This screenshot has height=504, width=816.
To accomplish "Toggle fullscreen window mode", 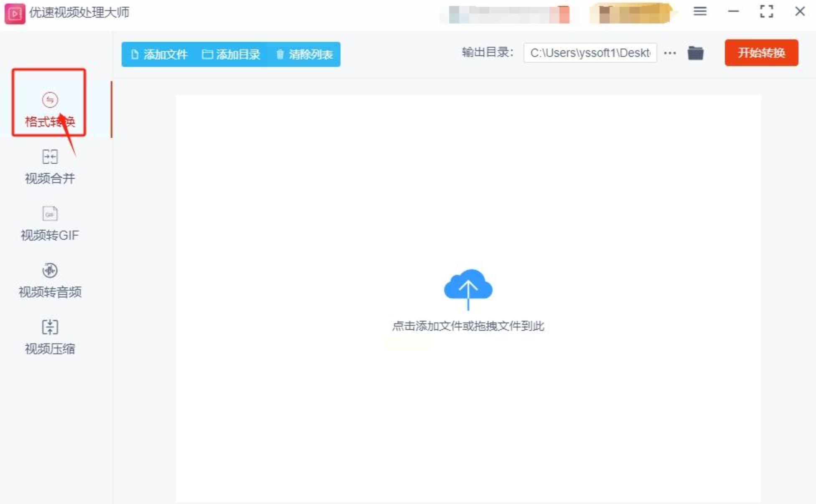I will pos(766,12).
